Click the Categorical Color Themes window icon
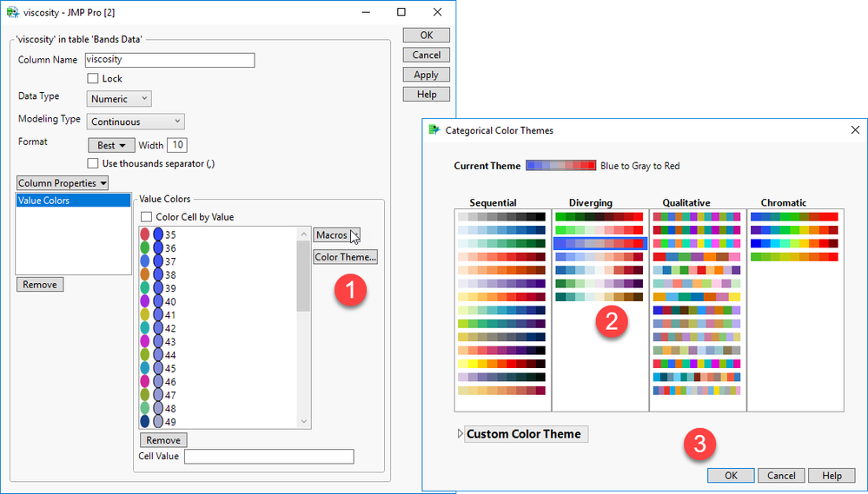The image size is (868, 494). 434,130
